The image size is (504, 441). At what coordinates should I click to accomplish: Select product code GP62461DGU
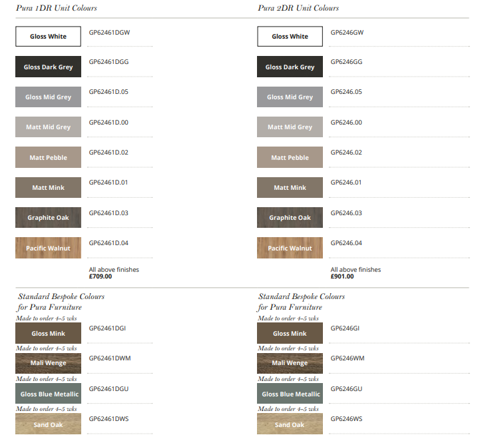pyautogui.click(x=109, y=388)
